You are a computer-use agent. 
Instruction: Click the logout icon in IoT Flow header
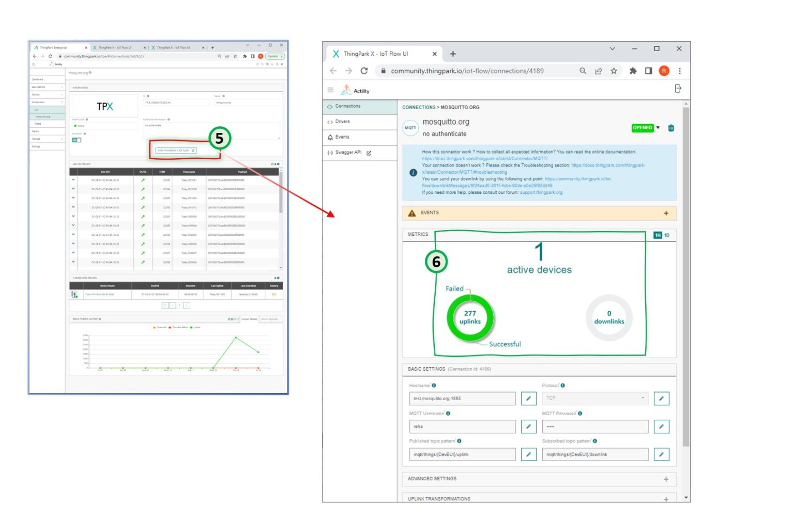pyautogui.click(x=678, y=89)
